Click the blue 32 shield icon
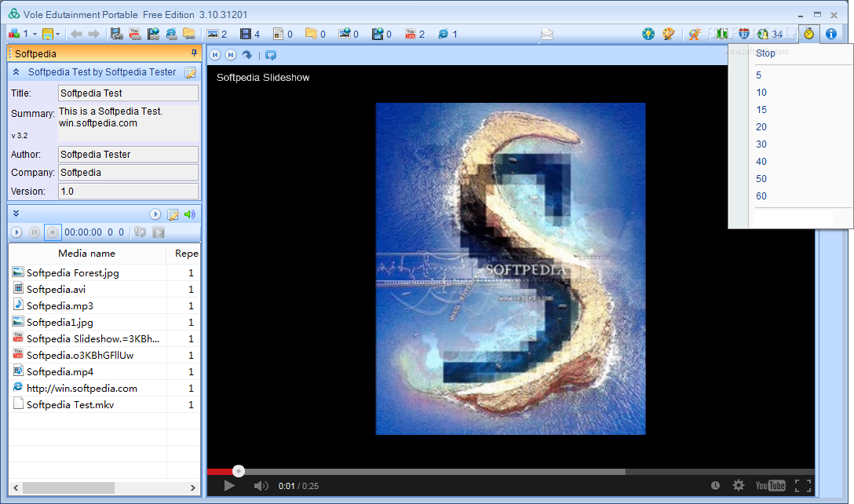This screenshot has height=504, width=854. [x=743, y=34]
